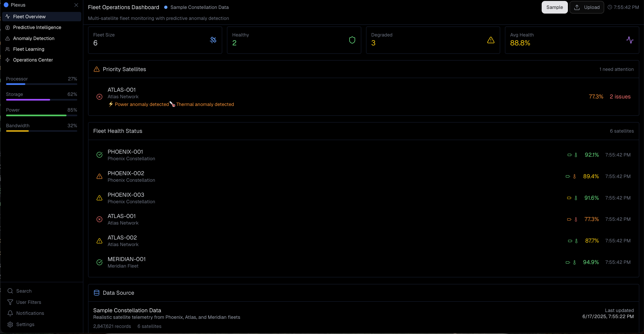Open the Predictive Intelligence section
Screen dimensions: 644x334
(x=37, y=27)
